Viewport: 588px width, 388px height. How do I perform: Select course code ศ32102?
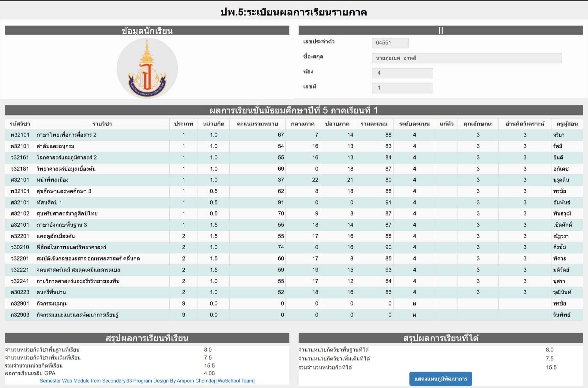pyautogui.click(x=20, y=214)
